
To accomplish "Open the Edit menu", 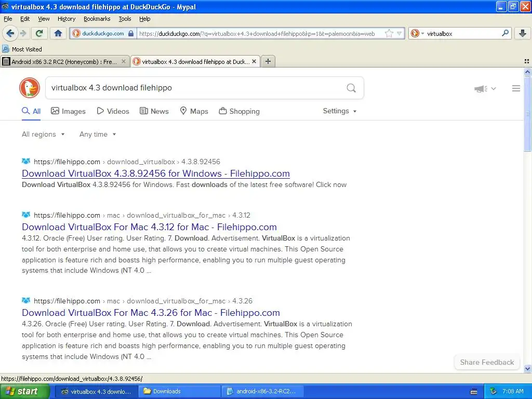I will coord(25,19).
